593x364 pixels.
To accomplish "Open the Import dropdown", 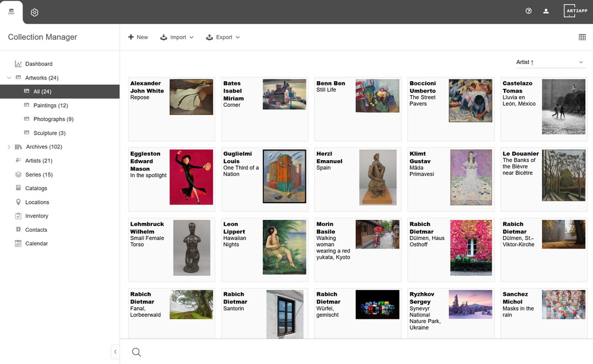I will pos(177,37).
